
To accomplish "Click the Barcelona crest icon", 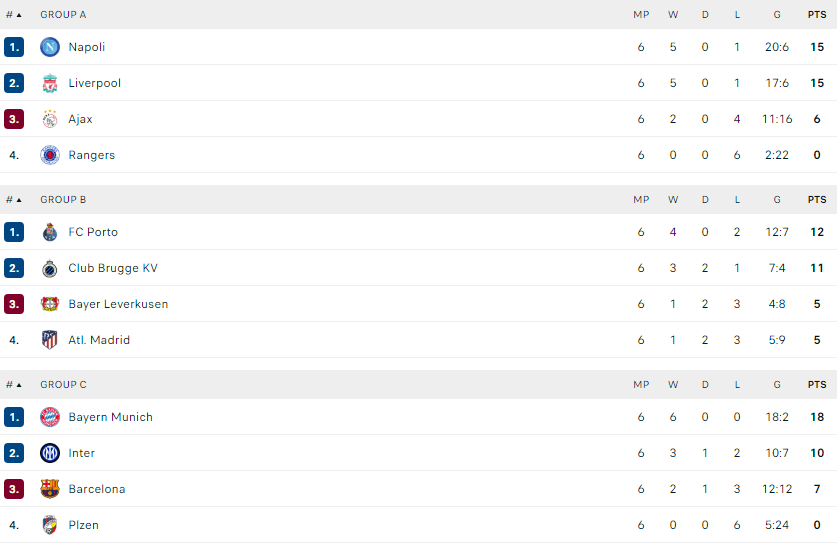I will tap(50, 489).
